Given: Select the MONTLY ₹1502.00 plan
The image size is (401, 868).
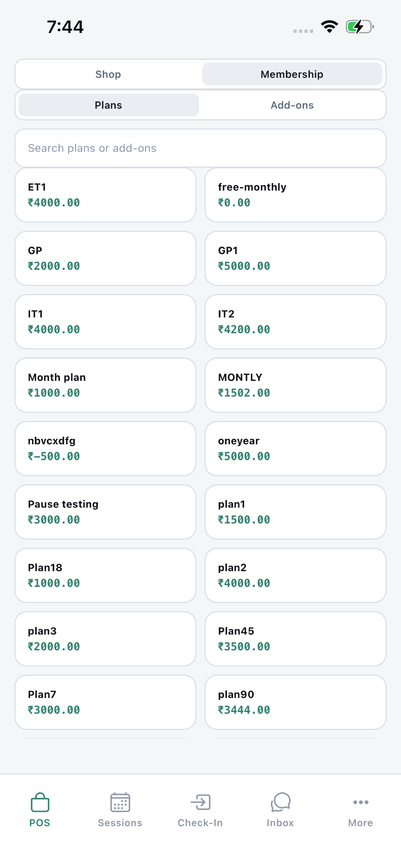Looking at the screenshot, I should pyautogui.click(x=295, y=385).
